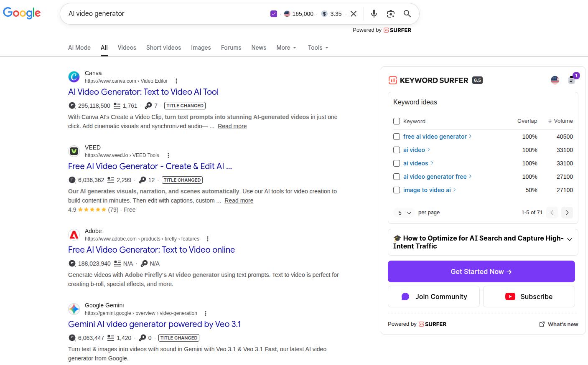Click the Get Started Now button

coord(481,271)
